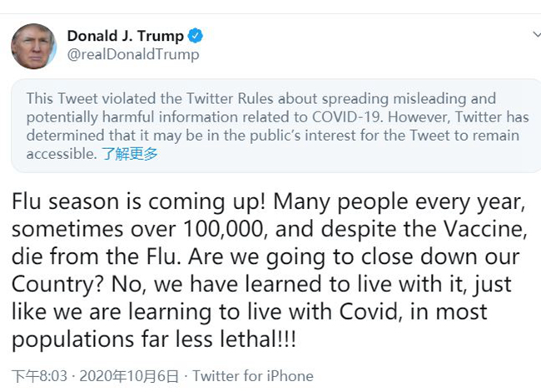Click "Flu season" at tweet start
541x392 pixels.
click(x=57, y=202)
